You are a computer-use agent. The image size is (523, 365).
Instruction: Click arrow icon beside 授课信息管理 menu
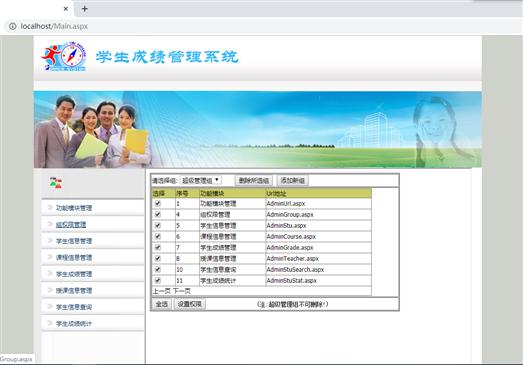pos(50,290)
